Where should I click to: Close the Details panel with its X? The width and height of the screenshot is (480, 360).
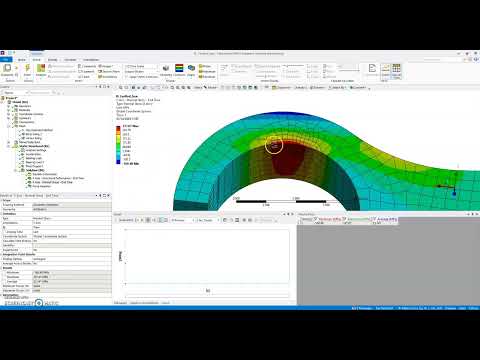(109, 195)
